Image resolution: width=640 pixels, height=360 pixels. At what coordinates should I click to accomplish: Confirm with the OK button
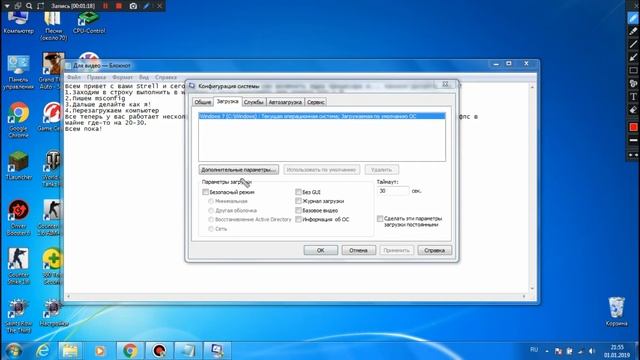(321, 250)
